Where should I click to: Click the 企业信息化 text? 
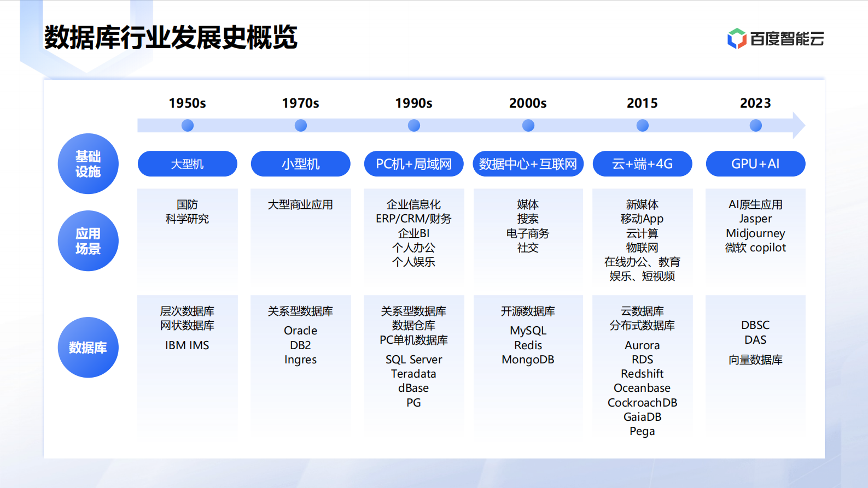coord(414,204)
